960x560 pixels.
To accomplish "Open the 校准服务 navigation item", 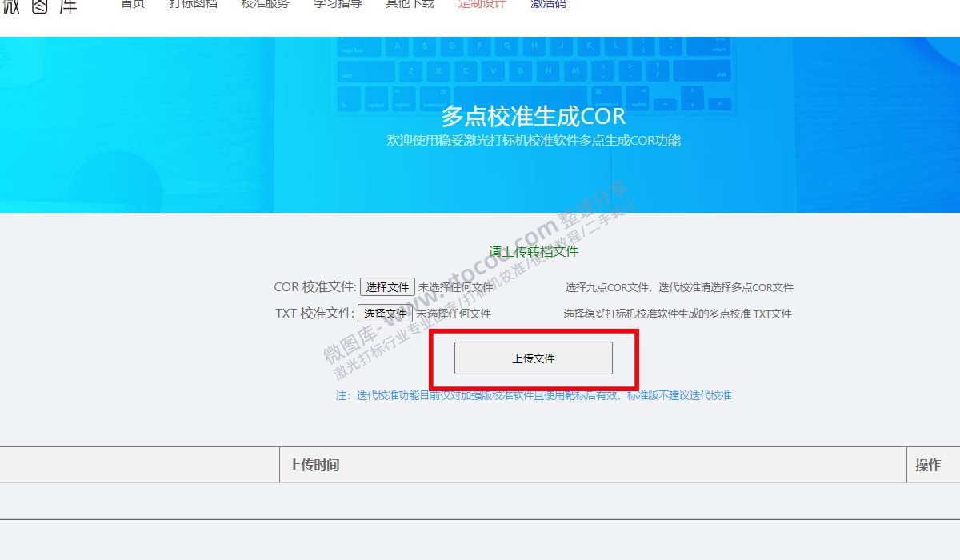I will pyautogui.click(x=265, y=3).
